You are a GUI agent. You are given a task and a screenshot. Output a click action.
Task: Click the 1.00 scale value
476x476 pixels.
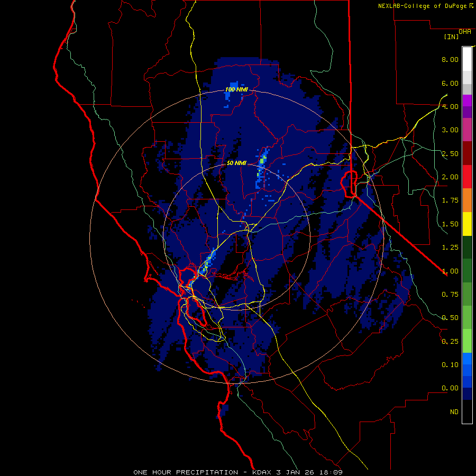click(x=450, y=271)
